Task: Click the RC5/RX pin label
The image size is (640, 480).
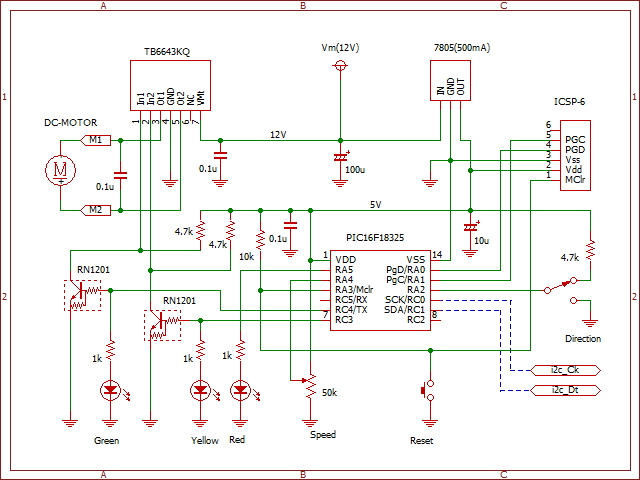Action: point(351,300)
